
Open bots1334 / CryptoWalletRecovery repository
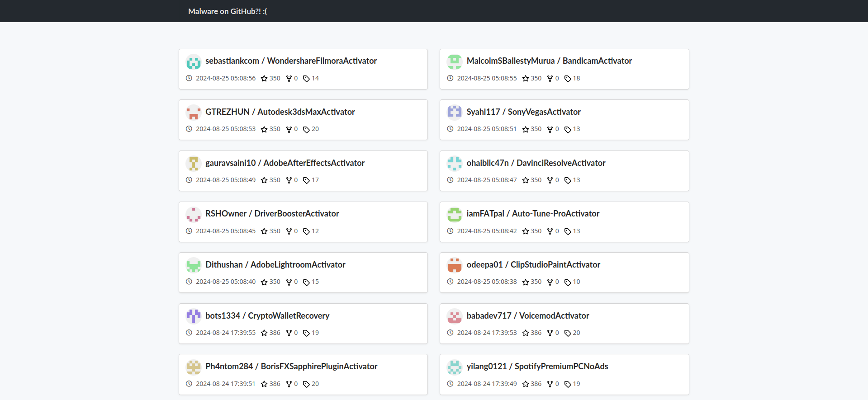[x=267, y=316]
